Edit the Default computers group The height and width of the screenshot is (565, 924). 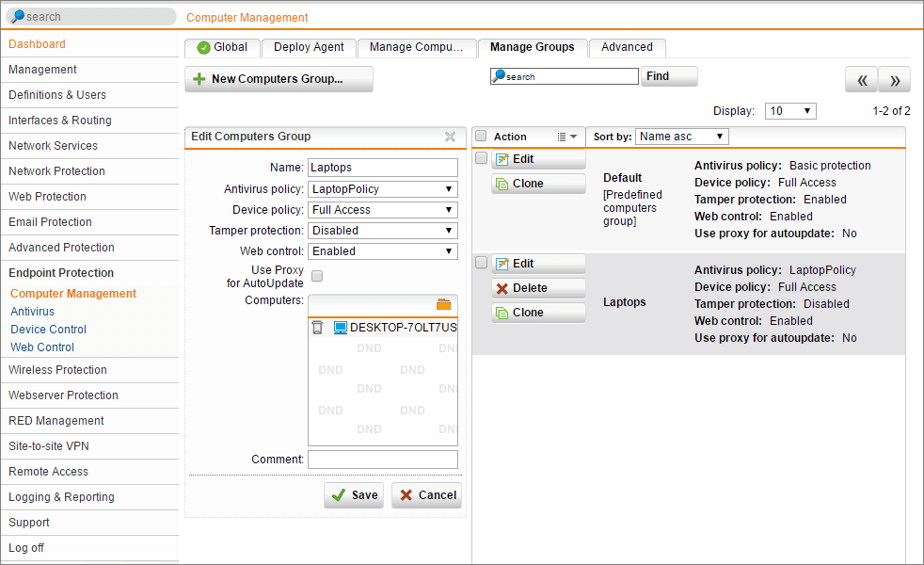(x=538, y=159)
